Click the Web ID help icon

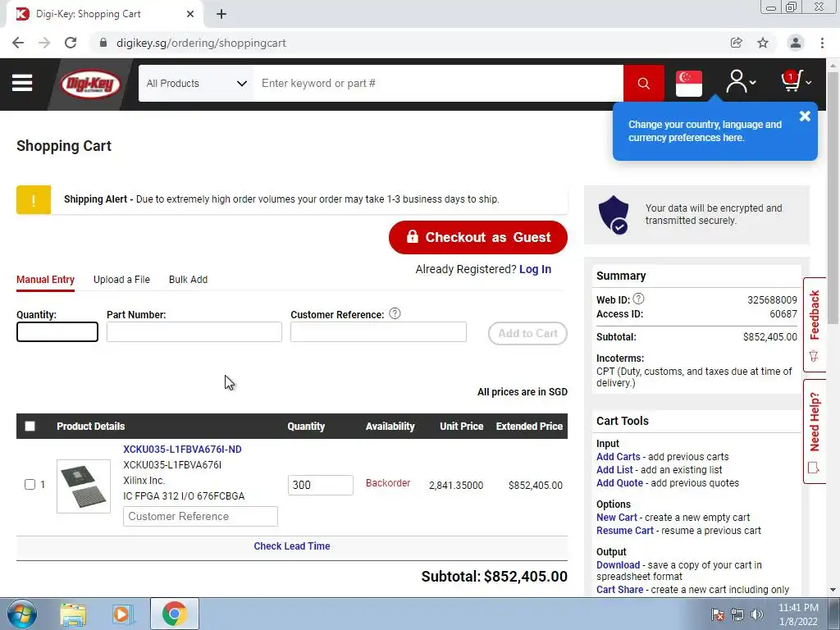[x=638, y=299]
